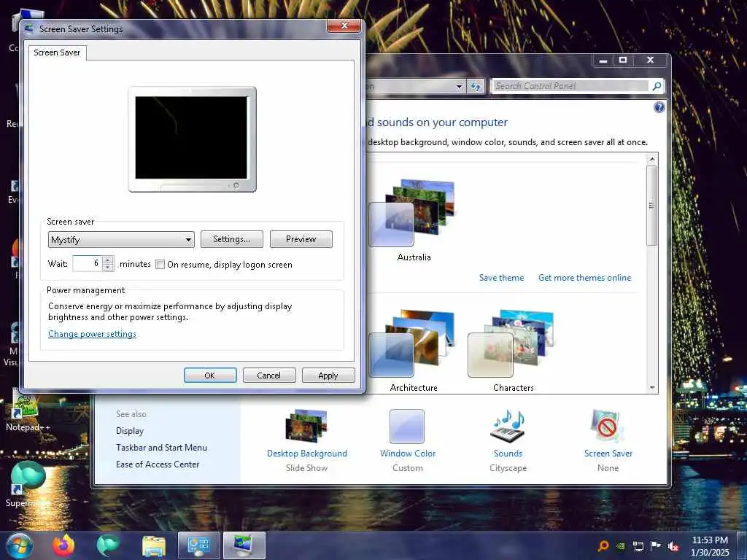Click the muted volume tray icon
Viewport: 747px width, 560px height.
click(x=673, y=546)
